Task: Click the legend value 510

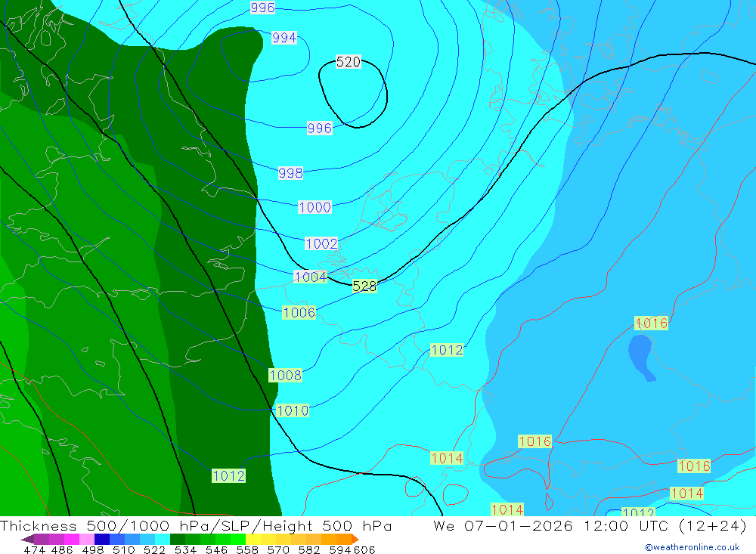Action: pos(123,549)
